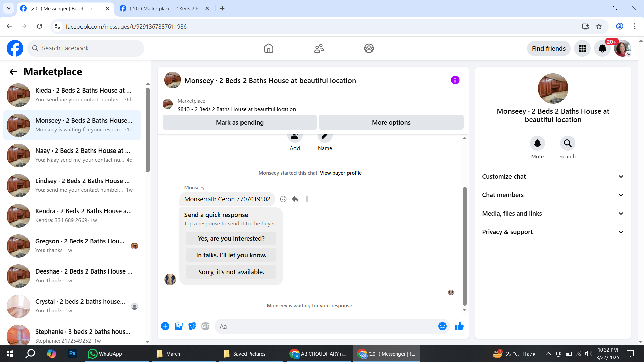
Task: Open View buyer profile link
Action: 340,173
